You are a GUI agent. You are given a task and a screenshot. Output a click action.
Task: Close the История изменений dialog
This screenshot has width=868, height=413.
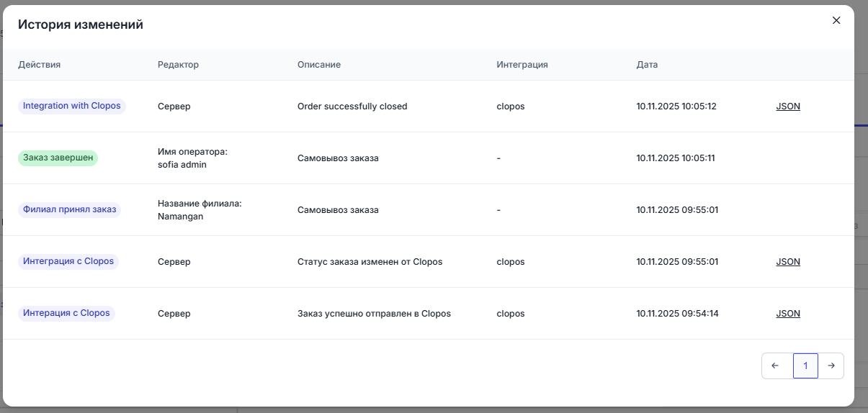[x=836, y=20]
